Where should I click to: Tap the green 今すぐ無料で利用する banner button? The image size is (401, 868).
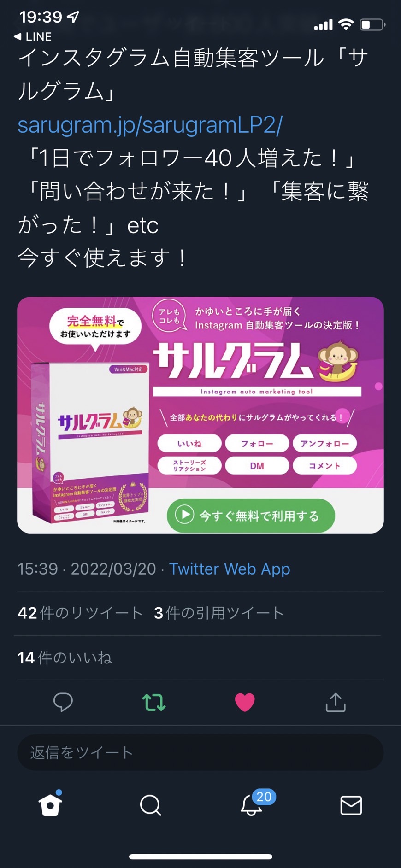251,516
